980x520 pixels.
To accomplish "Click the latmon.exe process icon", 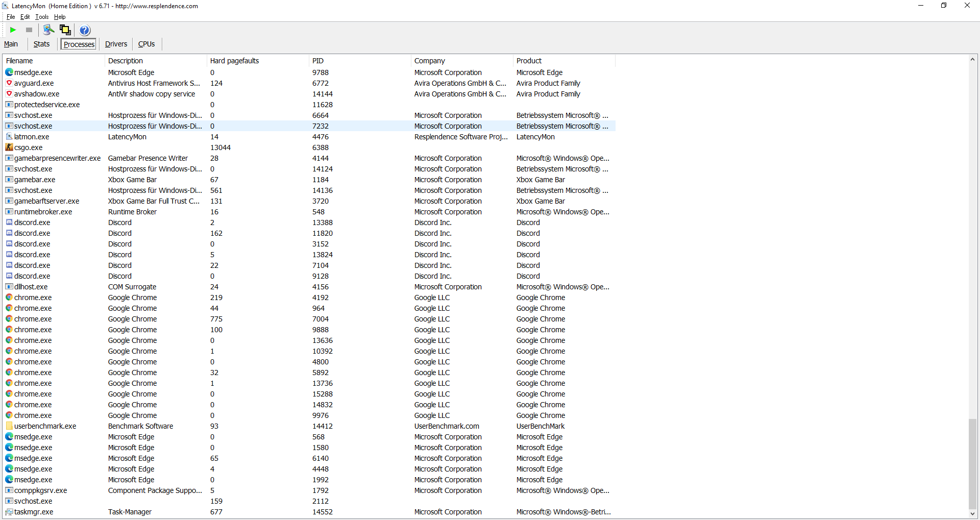I will click(9, 137).
